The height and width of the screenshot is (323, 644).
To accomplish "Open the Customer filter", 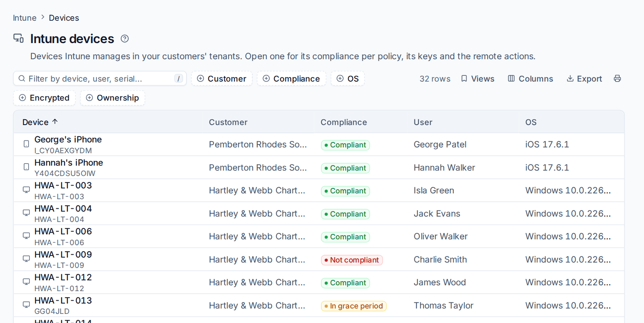I will point(222,79).
